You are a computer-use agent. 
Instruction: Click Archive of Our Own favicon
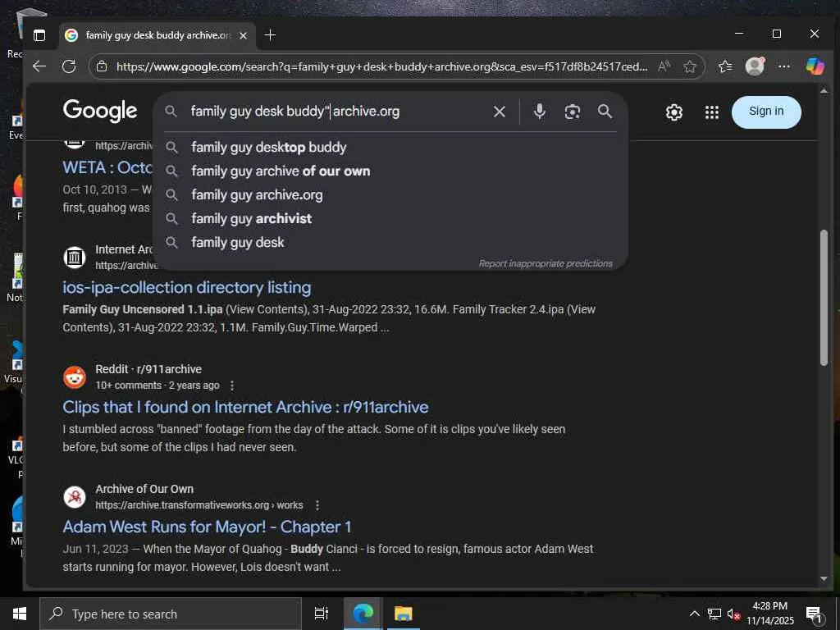75,497
